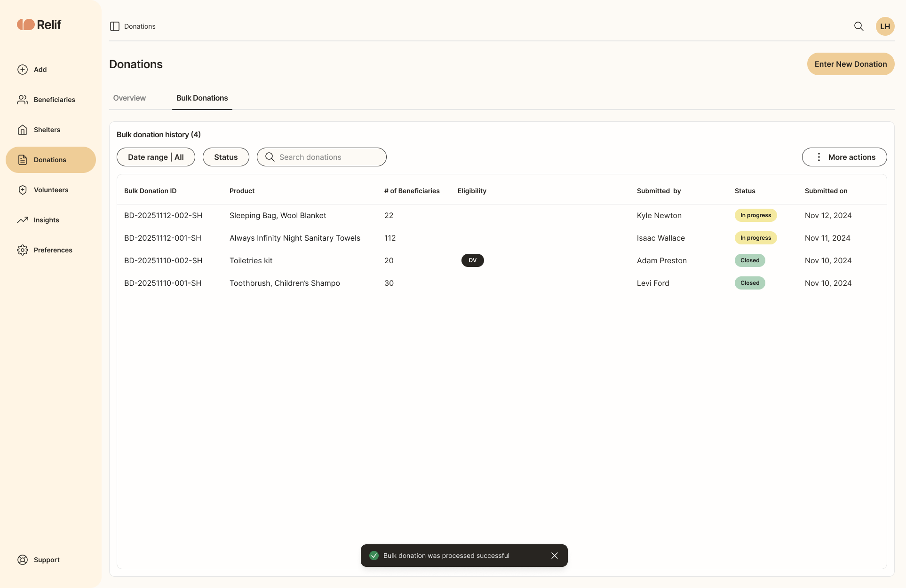
Task: Open donation BD-20251112-001-SH
Action: coord(163,238)
